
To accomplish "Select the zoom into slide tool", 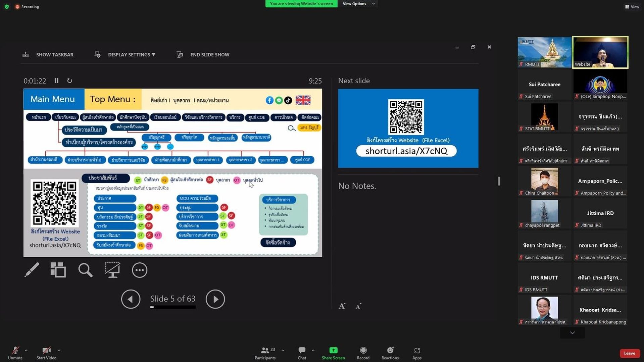I will pyautogui.click(x=85, y=270).
